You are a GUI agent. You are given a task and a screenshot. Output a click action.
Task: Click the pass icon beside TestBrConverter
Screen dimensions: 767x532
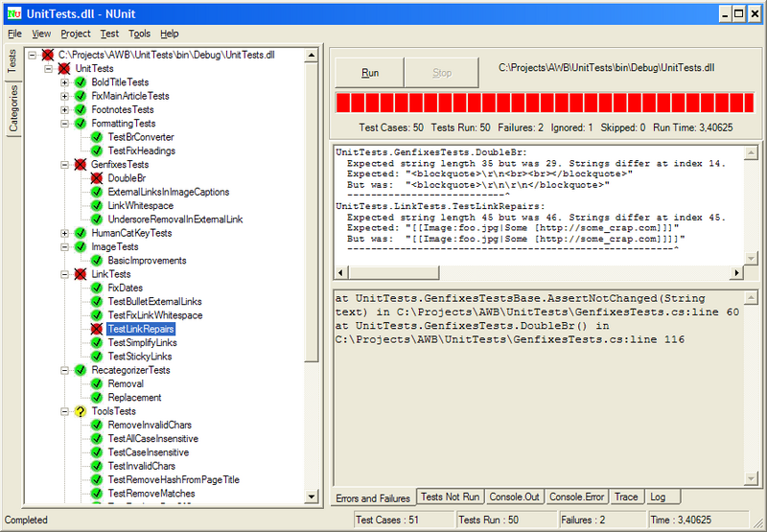97,137
